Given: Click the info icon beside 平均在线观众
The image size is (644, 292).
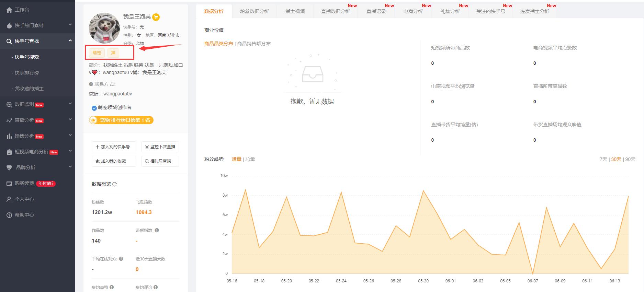Looking at the screenshot, I should (121, 259).
